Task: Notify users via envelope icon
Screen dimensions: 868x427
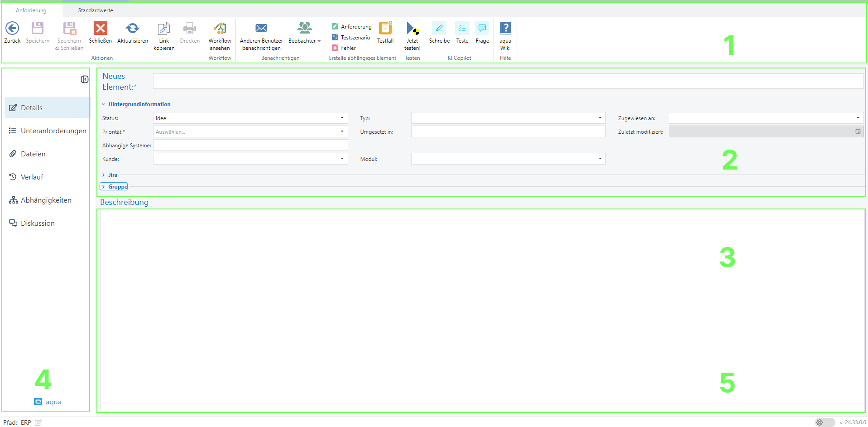Action: (x=261, y=29)
